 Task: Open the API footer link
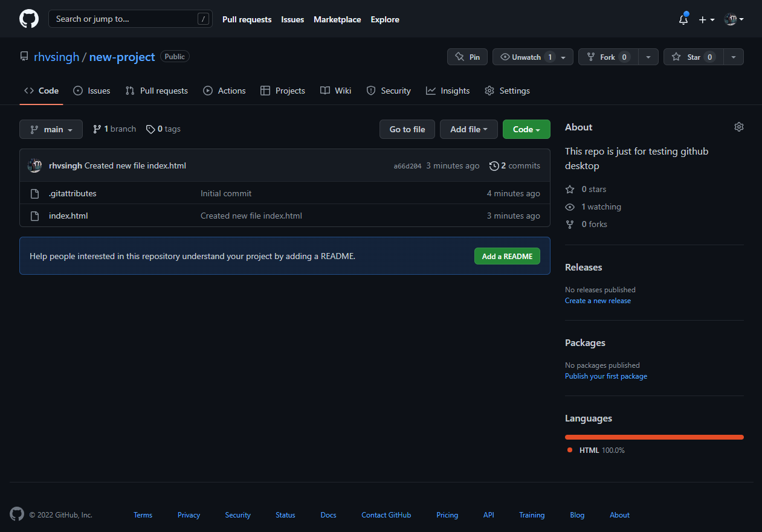click(489, 515)
